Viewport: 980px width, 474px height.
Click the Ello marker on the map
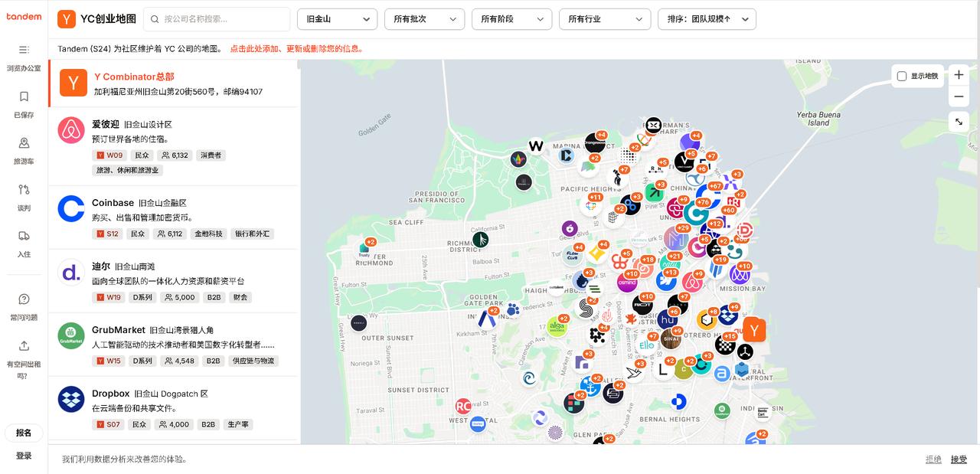(647, 345)
